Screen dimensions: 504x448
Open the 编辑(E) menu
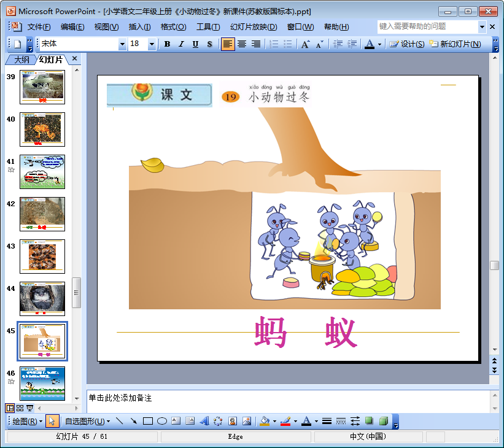(x=72, y=27)
